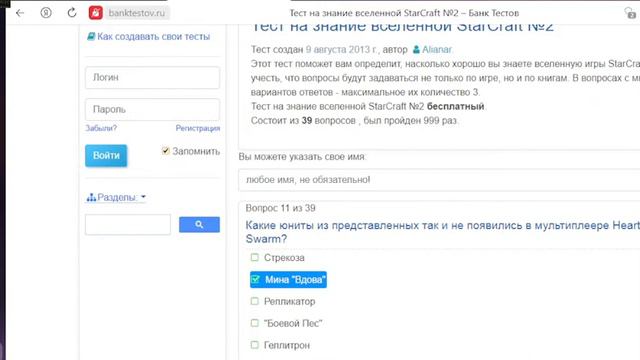Reload the page with refresh icon
This screenshot has height=360, width=640.
(72, 13)
